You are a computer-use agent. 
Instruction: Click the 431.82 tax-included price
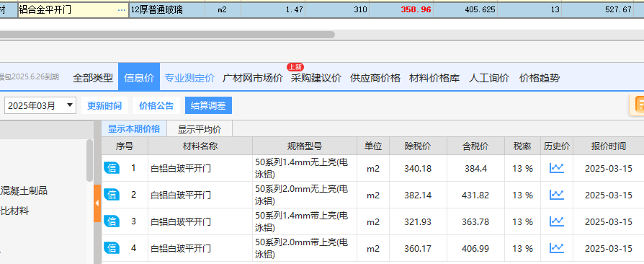tap(475, 195)
